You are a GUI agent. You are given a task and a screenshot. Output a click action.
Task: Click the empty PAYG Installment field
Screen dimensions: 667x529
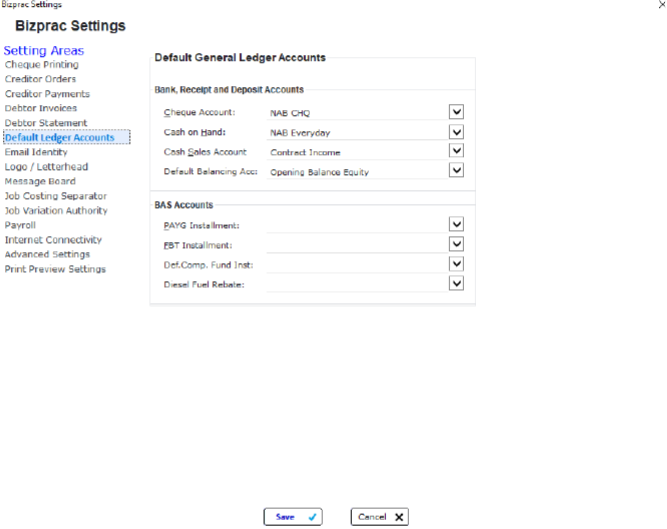pos(357,225)
